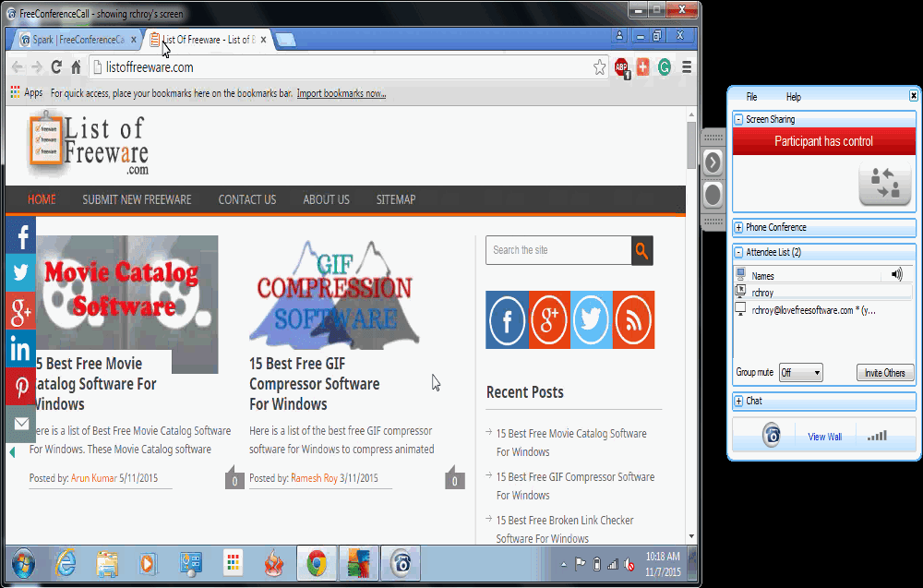This screenshot has width=923, height=588.
Task: Expand the Chat section
Action: 738,401
